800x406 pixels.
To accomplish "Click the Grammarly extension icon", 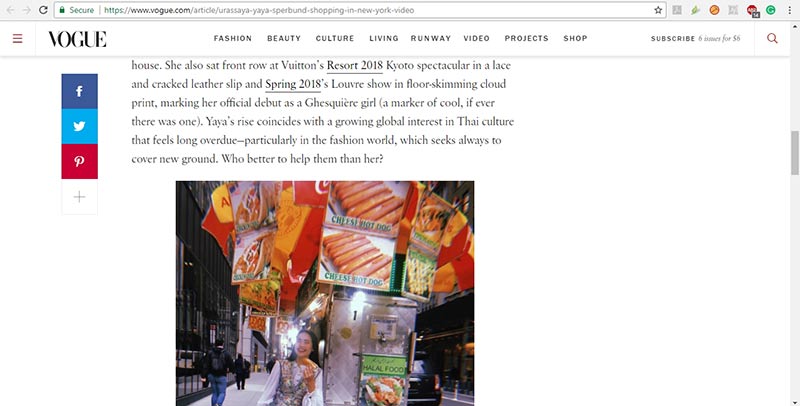I will click(x=771, y=10).
